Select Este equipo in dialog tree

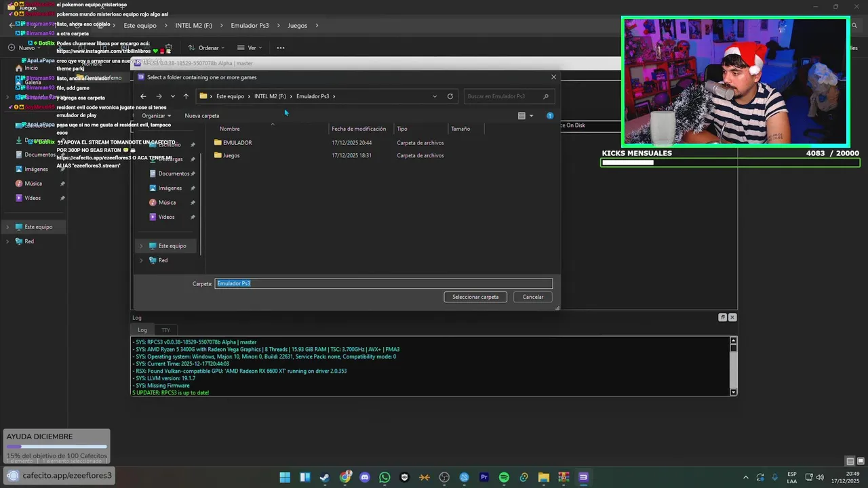click(172, 246)
